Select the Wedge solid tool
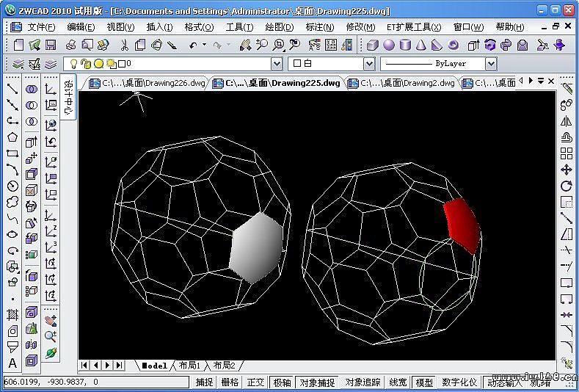 click(x=437, y=45)
